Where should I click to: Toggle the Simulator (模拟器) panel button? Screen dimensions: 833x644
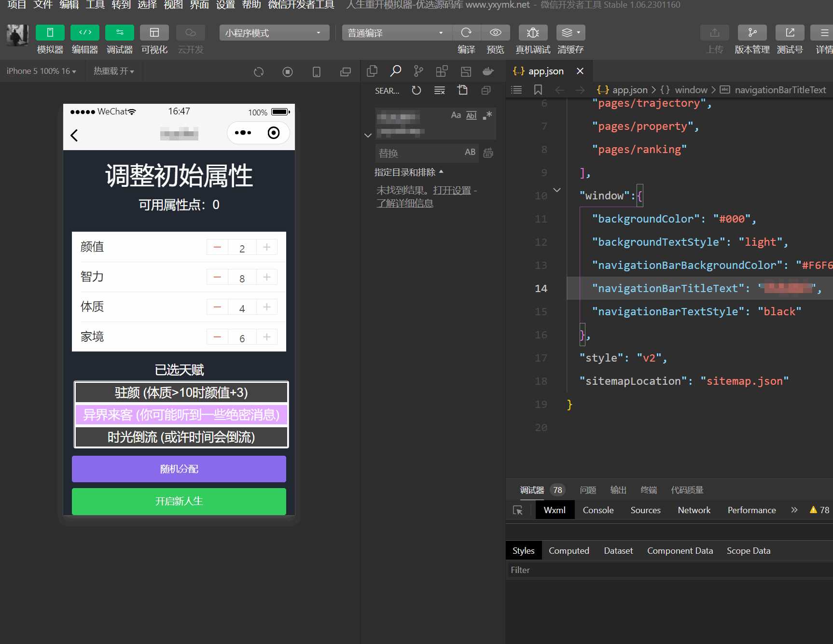50,33
